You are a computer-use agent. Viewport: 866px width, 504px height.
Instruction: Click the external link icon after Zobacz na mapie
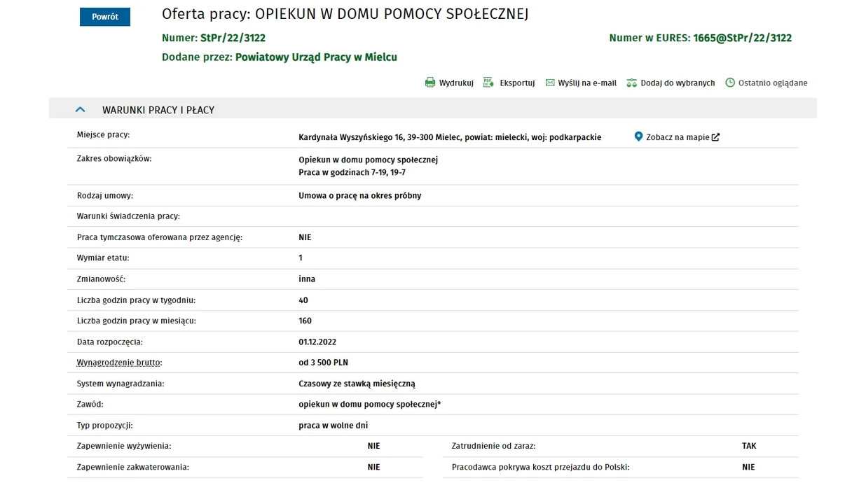(715, 137)
